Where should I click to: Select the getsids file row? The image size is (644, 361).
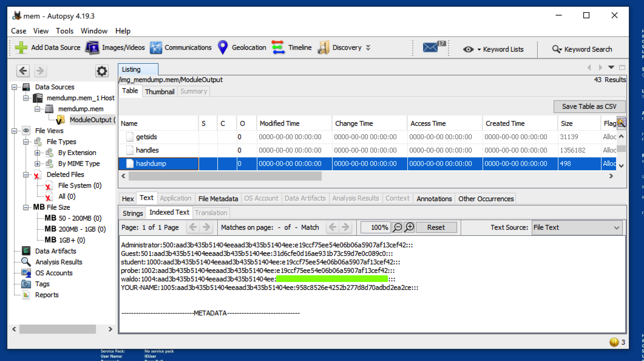point(367,137)
